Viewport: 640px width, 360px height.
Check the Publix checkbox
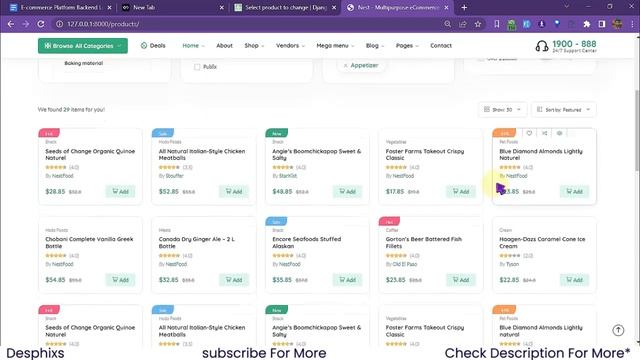click(197, 67)
